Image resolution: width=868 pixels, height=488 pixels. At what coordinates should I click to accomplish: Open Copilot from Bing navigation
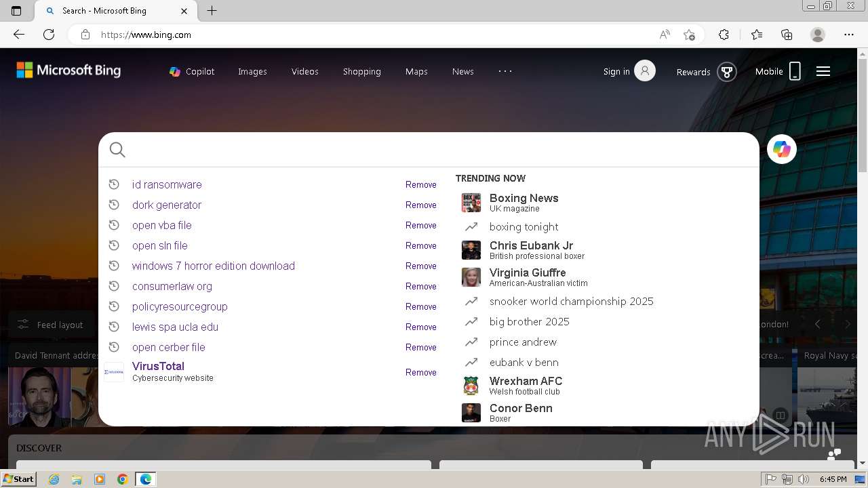192,71
